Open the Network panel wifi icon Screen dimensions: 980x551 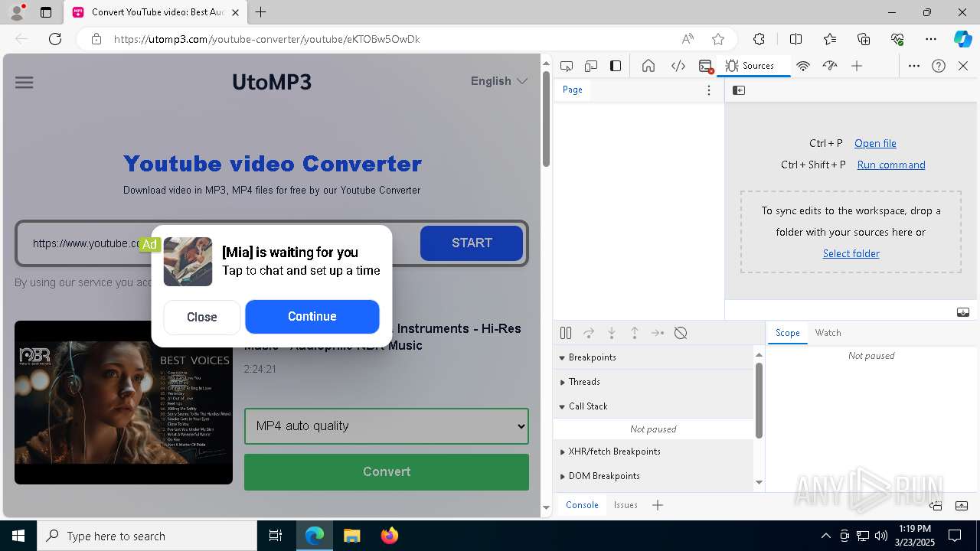click(x=803, y=66)
